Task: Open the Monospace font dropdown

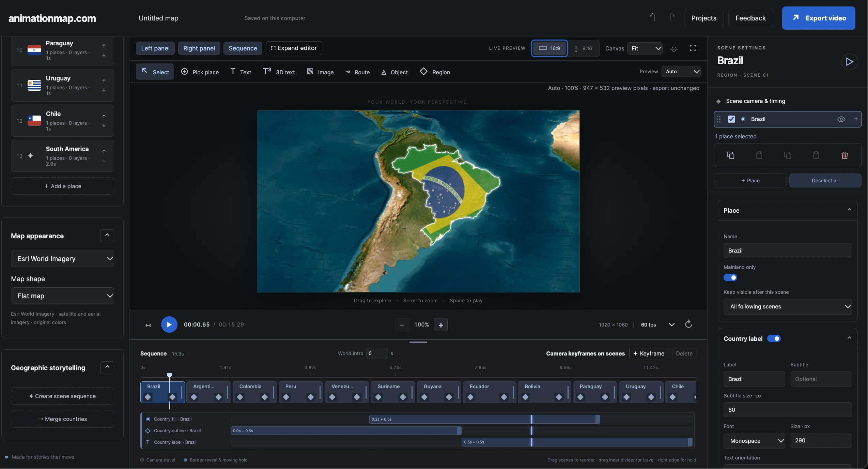Action: 754,441
